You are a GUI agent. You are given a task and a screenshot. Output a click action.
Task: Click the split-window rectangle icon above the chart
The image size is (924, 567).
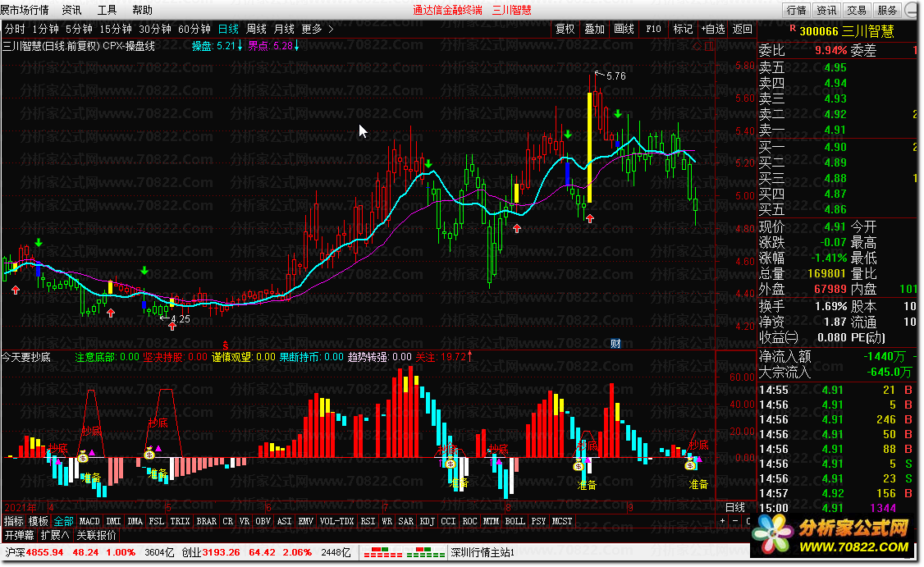click(x=709, y=46)
